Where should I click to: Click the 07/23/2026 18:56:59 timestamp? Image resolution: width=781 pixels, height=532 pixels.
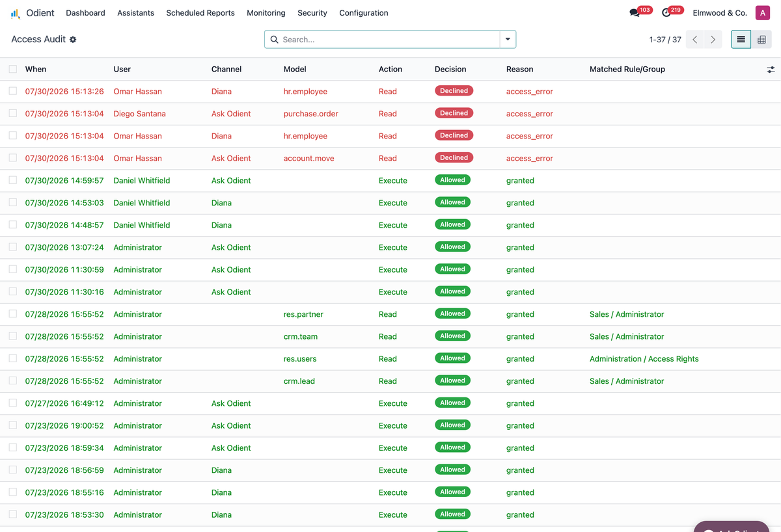pyautogui.click(x=64, y=470)
